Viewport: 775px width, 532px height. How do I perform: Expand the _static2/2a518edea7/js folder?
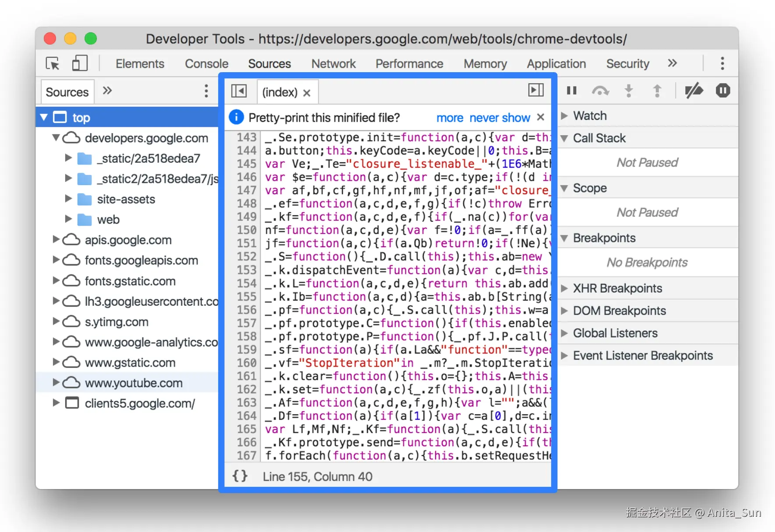tap(68, 178)
